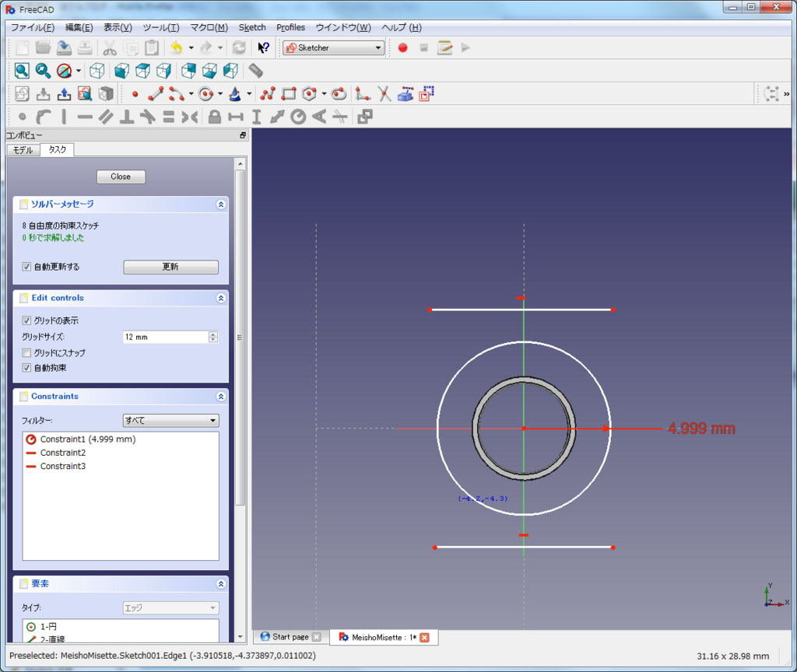
Task: Choose the trim edge tool
Action: pos(384,94)
